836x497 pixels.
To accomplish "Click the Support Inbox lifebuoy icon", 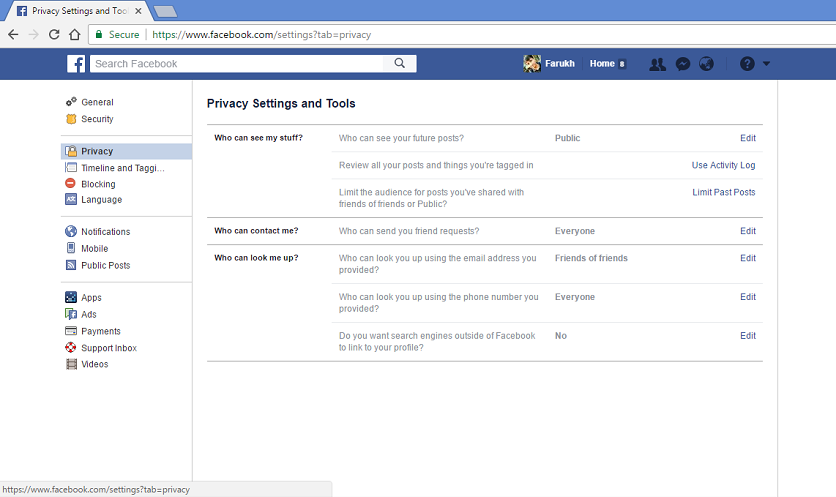I will pos(71,348).
